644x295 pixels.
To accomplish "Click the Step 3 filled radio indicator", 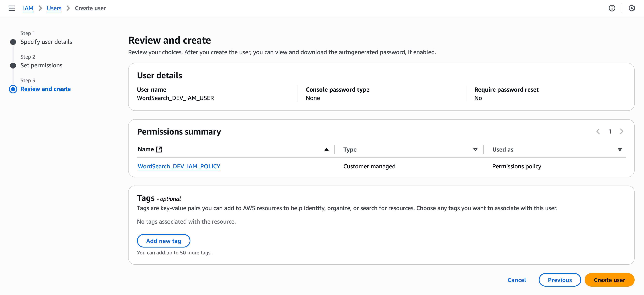I will [x=13, y=89].
